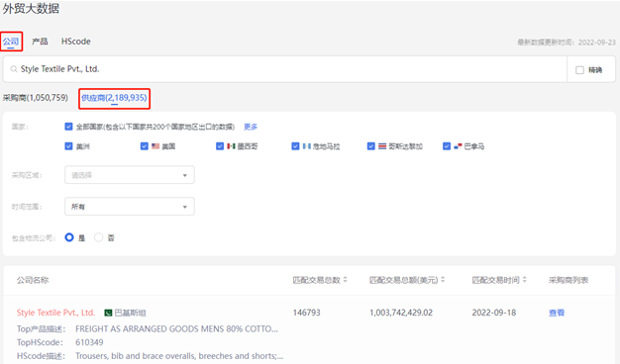Uncheck the 美国 checkbox
This screenshot has width=620, height=364.
click(x=144, y=146)
